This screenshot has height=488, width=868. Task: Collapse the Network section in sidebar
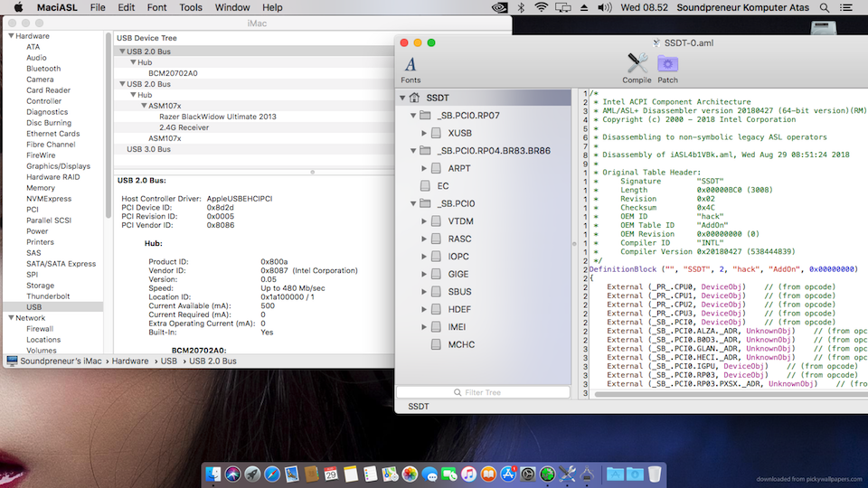pos(11,318)
